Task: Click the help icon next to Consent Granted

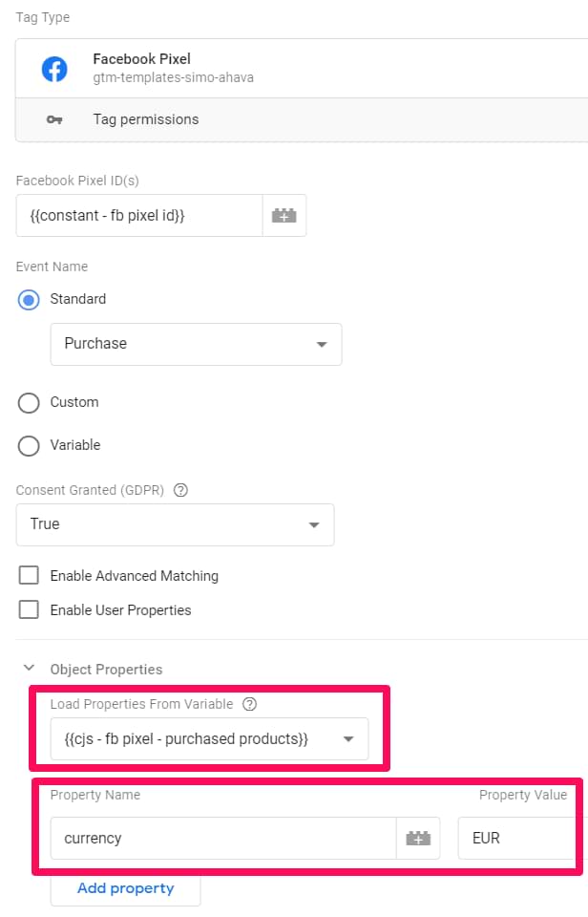Action: (180, 490)
